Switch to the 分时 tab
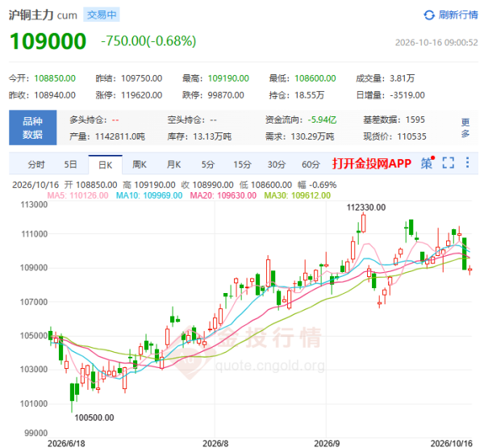Viewport: 484px width, 448px height. pos(36,165)
